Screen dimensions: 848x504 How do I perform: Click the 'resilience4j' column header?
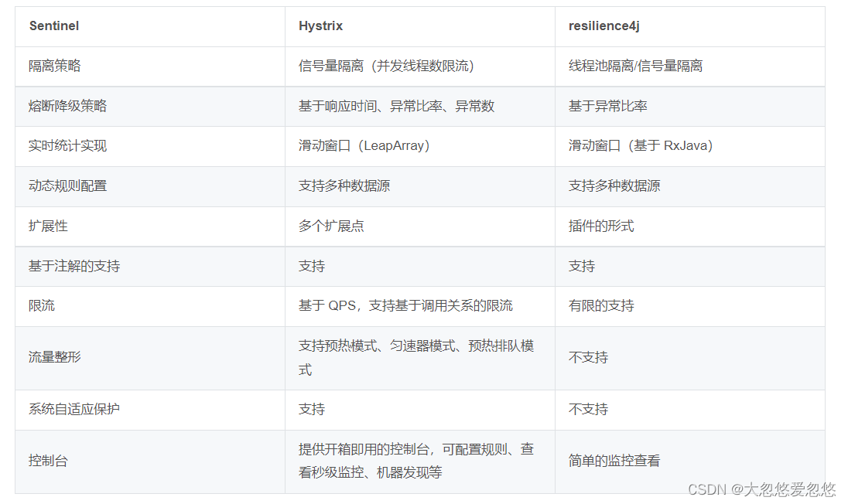click(x=604, y=26)
